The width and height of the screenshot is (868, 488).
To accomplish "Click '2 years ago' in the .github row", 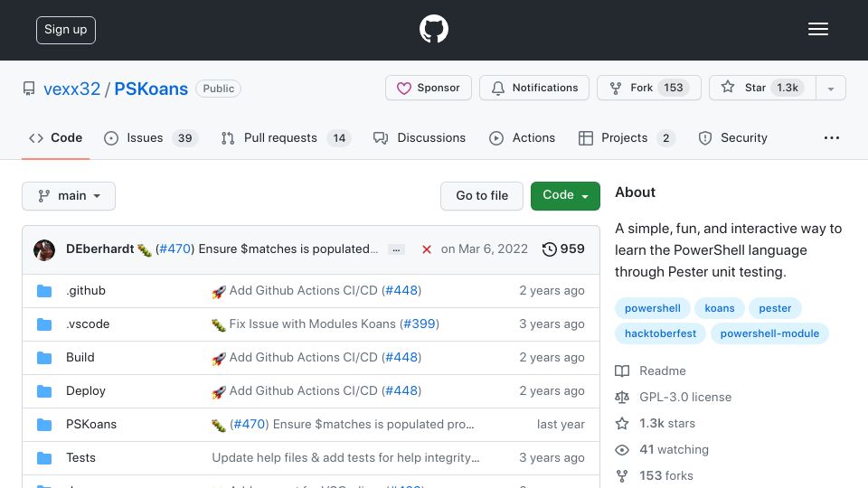I will pos(552,290).
